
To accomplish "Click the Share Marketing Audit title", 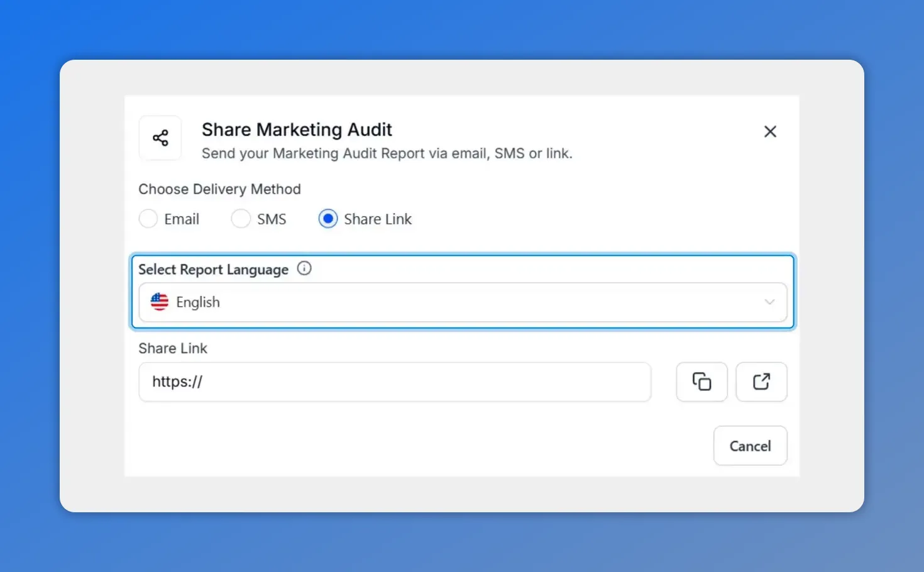I will 296,129.
